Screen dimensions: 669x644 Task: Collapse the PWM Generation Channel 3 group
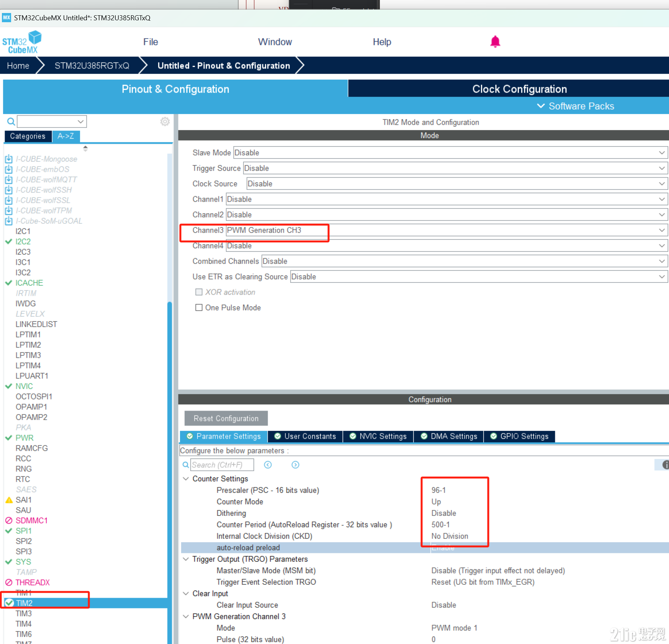(186, 616)
